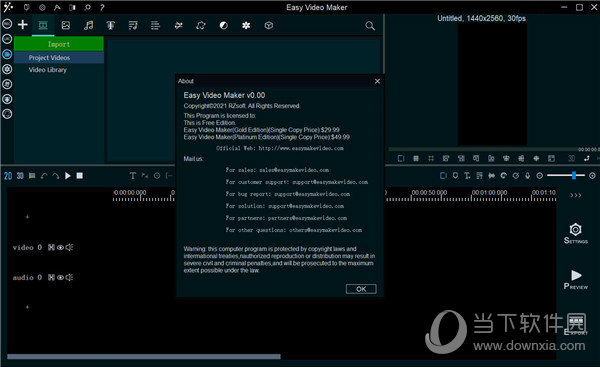Expand tracks with plus below audio 0

click(x=27, y=307)
